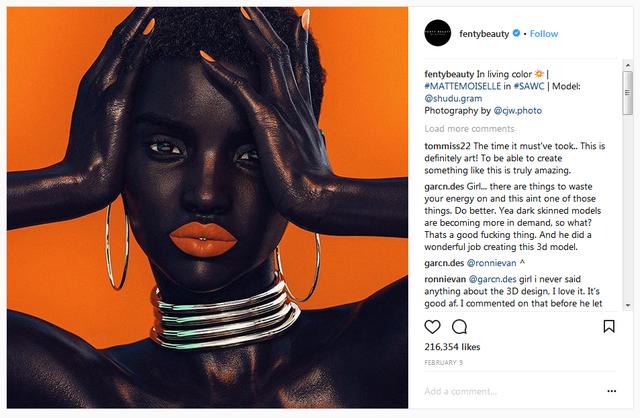Like the post with the heart icon
640x418 pixels.
(432, 327)
